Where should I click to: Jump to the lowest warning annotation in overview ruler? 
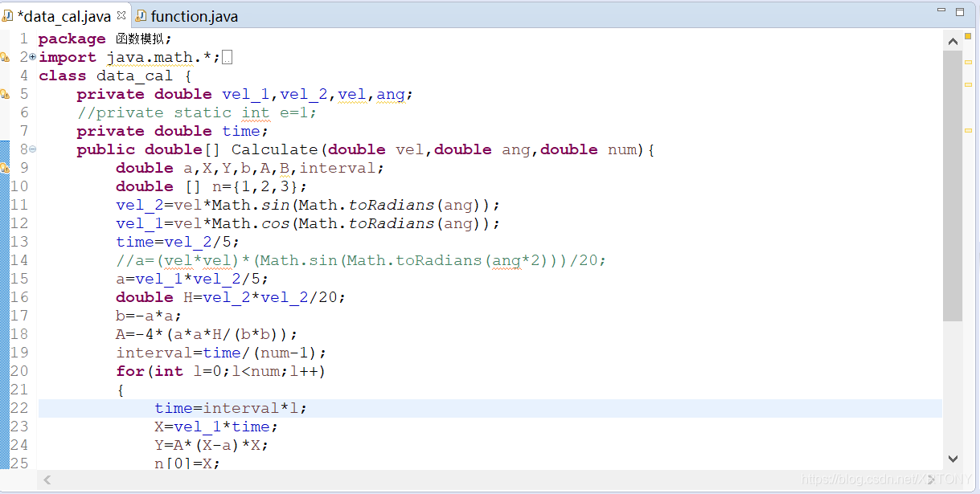(x=969, y=130)
